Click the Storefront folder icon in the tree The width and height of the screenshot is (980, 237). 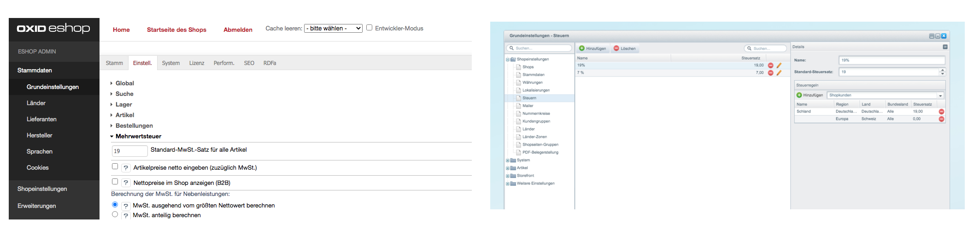[513, 176]
